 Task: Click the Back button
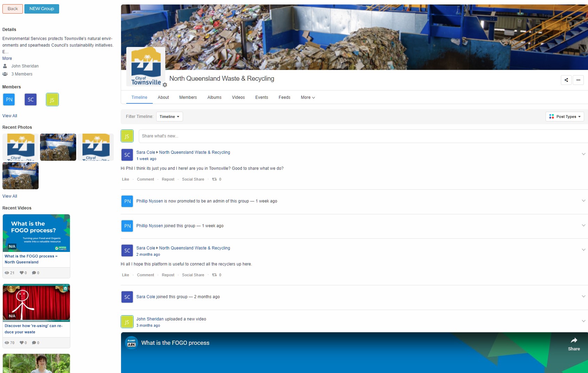(13, 9)
